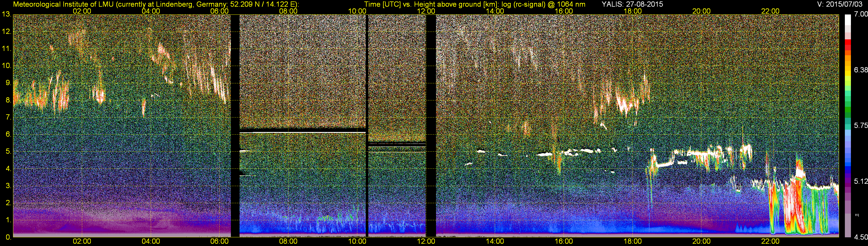Select 18:00 on the bottom time axis
Screen dimensions: 868x246
[632, 241]
